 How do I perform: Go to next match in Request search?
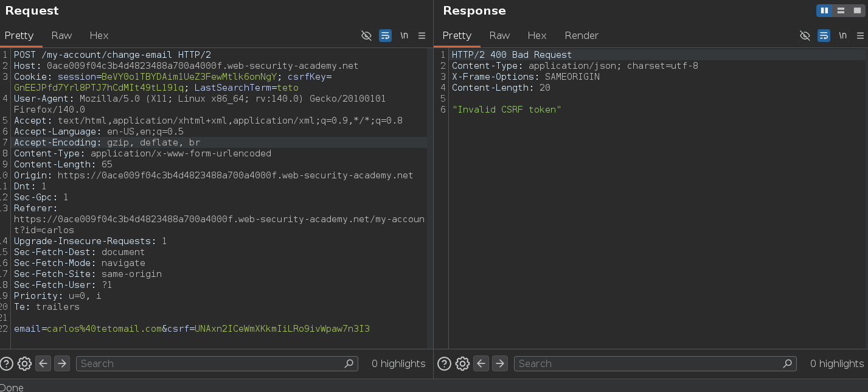coord(62,364)
